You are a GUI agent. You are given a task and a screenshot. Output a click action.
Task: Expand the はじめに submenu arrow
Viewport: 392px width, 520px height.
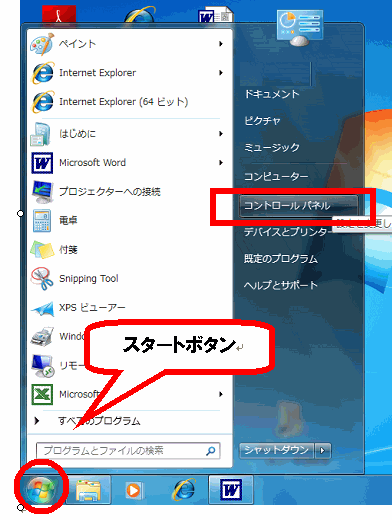(221, 134)
